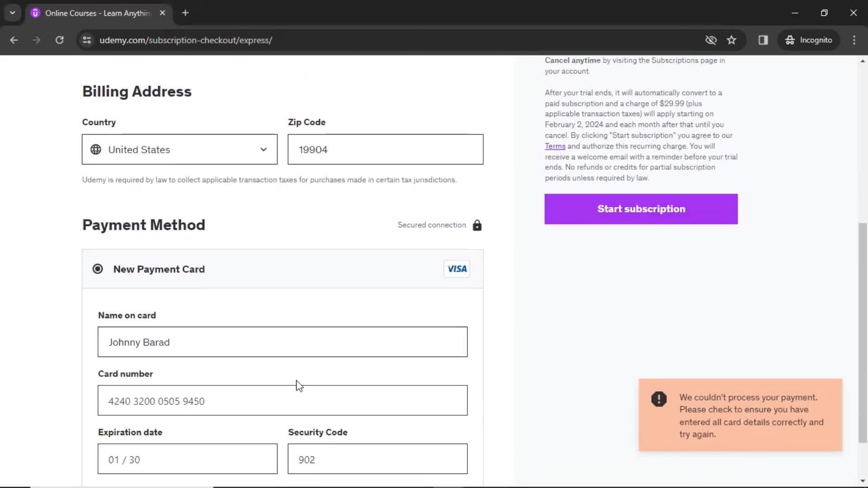This screenshot has height=488, width=868.
Task: Click the browser back navigation arrow
Action: (14, 40)
